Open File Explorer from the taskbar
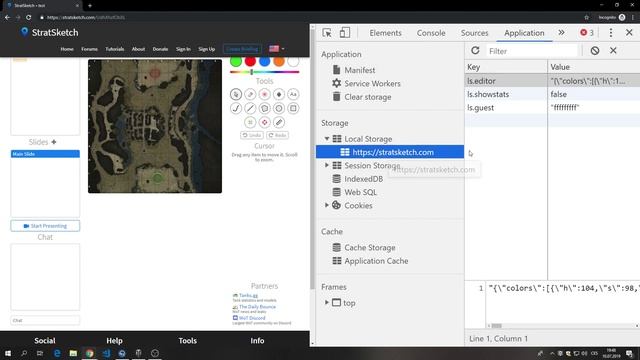 pyautogui.click(x=73, y=353)
